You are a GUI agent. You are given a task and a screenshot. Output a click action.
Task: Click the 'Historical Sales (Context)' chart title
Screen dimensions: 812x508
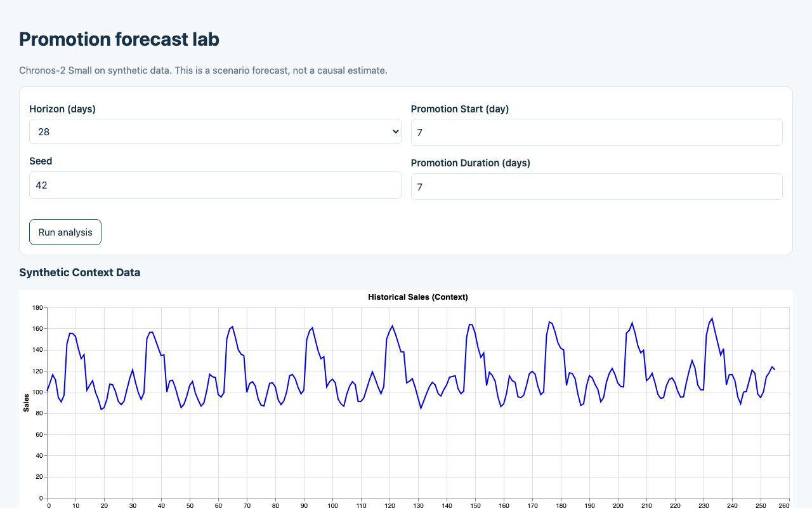tap(418, 297)
